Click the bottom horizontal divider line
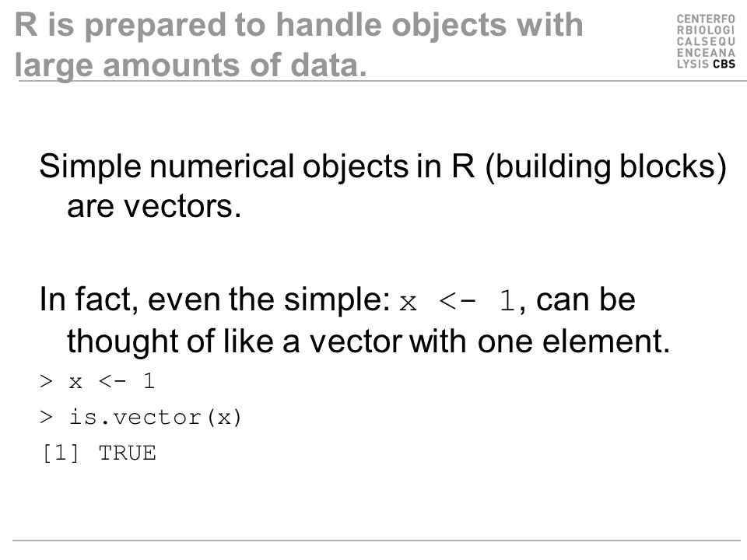747x560 pixels. click(x=377, y=541)
